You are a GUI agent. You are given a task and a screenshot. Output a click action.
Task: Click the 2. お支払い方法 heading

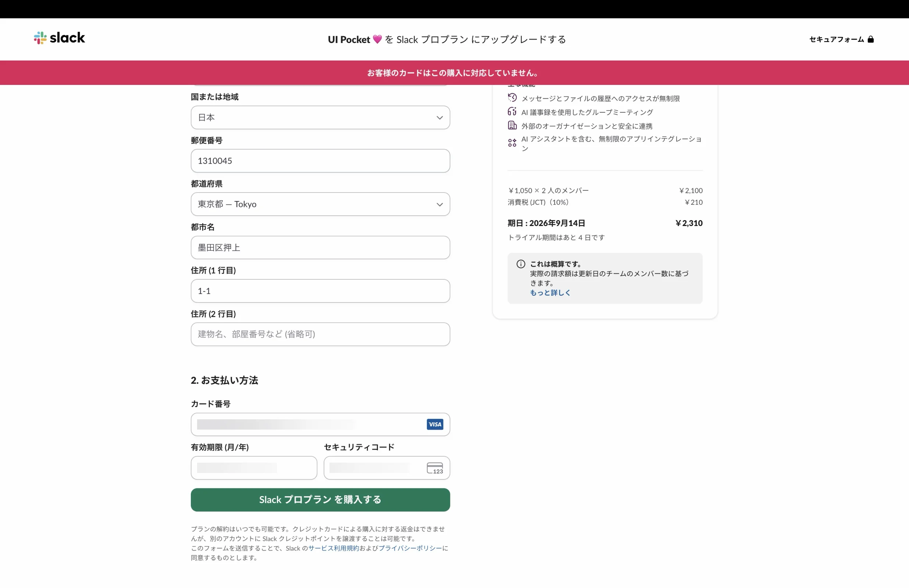click(x=225, y=380)
